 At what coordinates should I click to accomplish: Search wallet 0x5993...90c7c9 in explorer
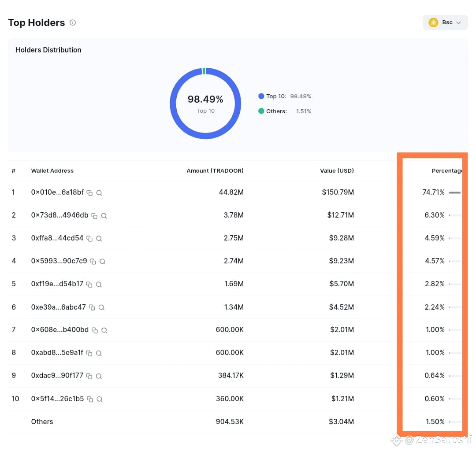(103, 262)
